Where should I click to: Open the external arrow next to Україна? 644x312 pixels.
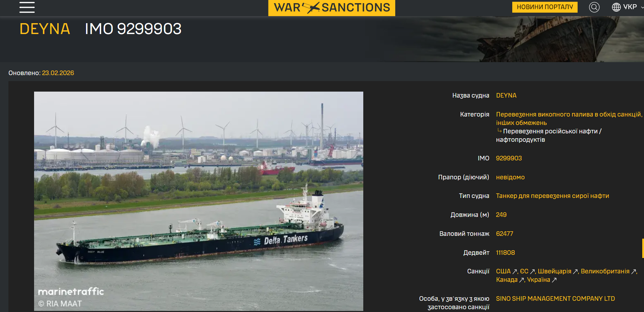pos(554,280)
